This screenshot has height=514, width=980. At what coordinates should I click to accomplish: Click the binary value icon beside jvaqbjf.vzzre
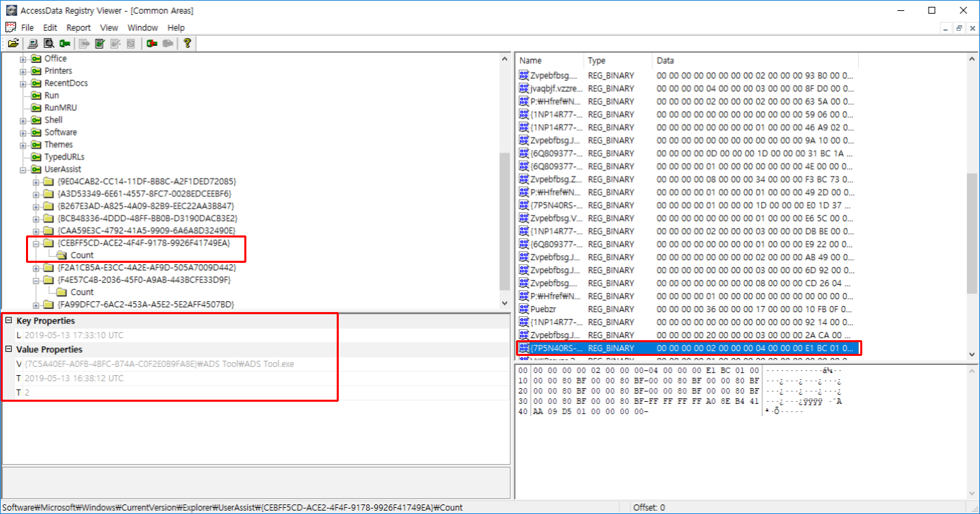[524, 88]
